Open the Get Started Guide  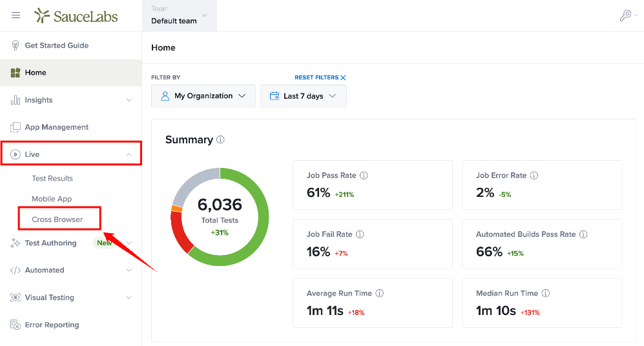click(57, 46)
